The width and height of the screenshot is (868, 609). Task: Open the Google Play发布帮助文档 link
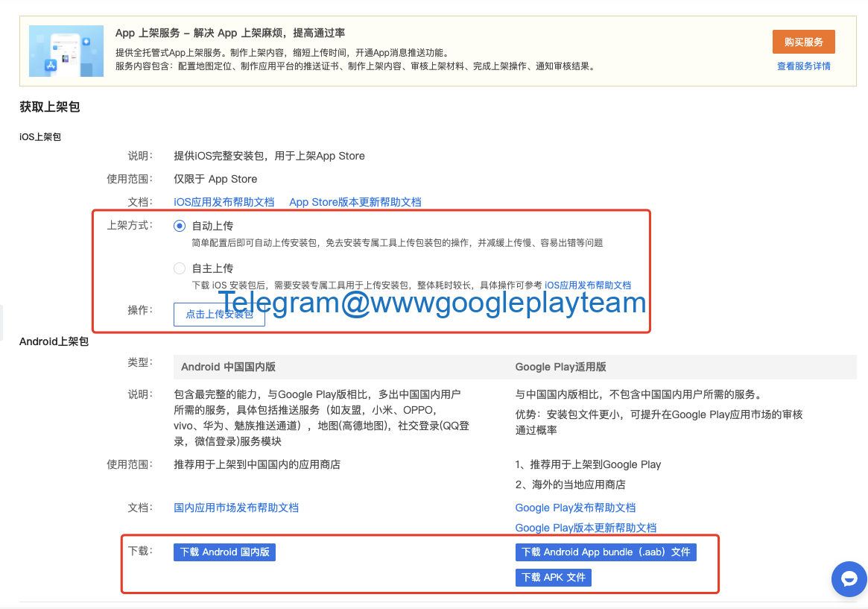575,508
